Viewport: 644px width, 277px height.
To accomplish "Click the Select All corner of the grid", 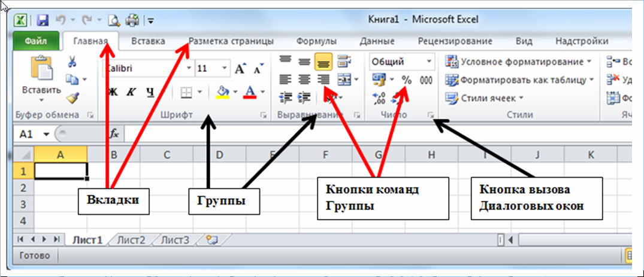I will pos(24,155).
